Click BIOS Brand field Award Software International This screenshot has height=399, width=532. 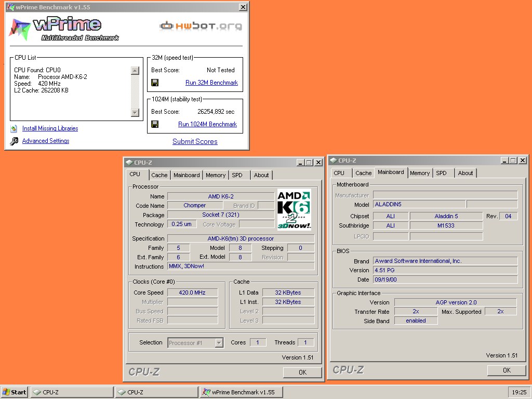tap(445, 261)
